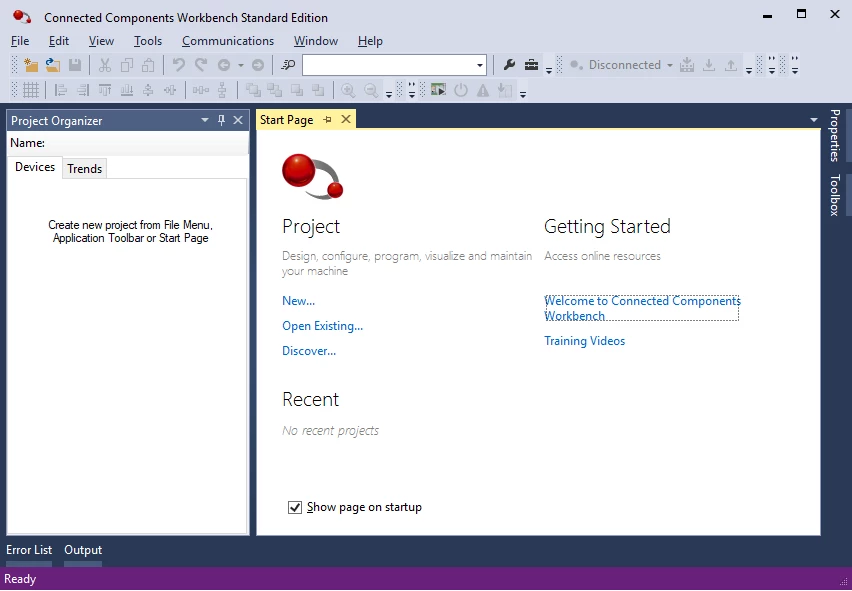Click the Show Grid icon
This screenshot has width=852, height=591.
point(31,90)
